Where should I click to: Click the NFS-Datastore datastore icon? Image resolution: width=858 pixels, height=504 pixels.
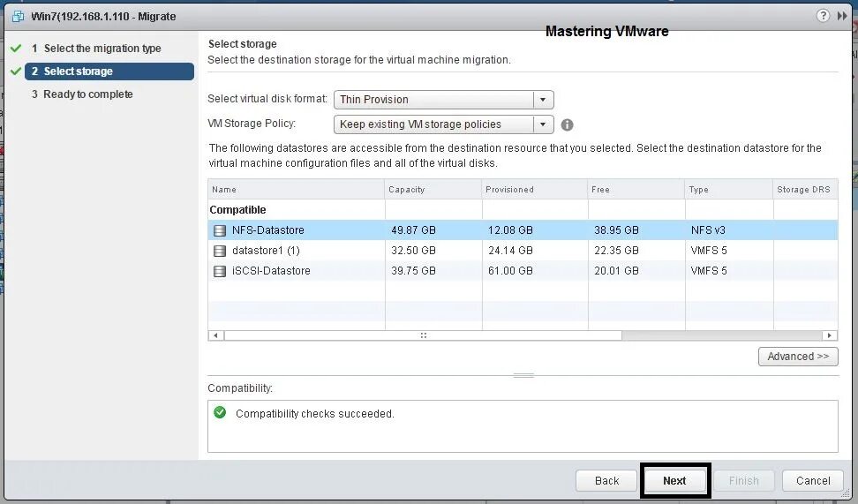(220, 230)
